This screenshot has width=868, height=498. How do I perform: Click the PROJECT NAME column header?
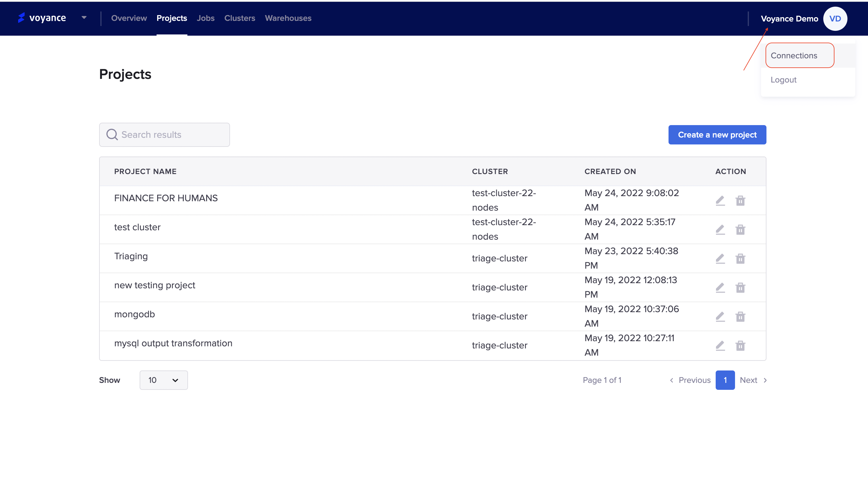pyautogui.click(x=145, y=172)
